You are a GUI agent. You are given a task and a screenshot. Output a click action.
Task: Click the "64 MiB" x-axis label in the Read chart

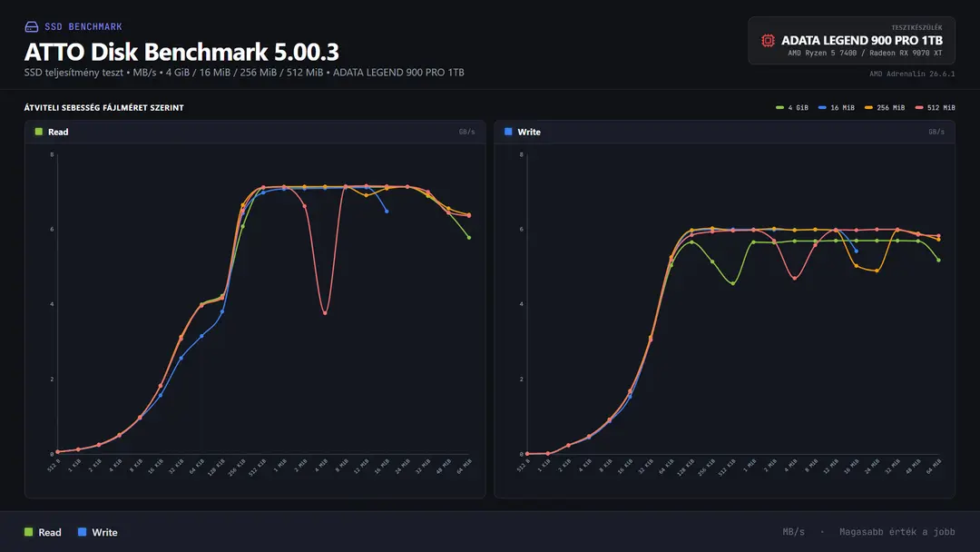(x=464, y=467)
